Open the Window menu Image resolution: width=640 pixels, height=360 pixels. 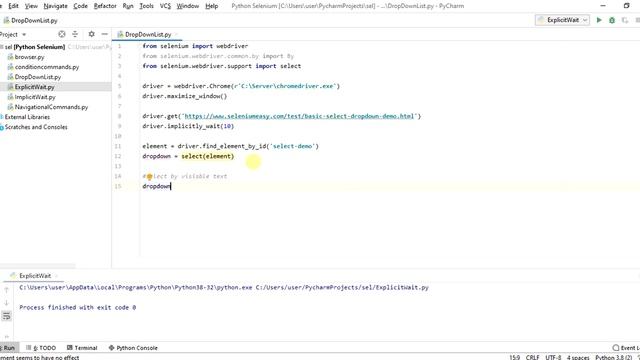click(187, 6)
